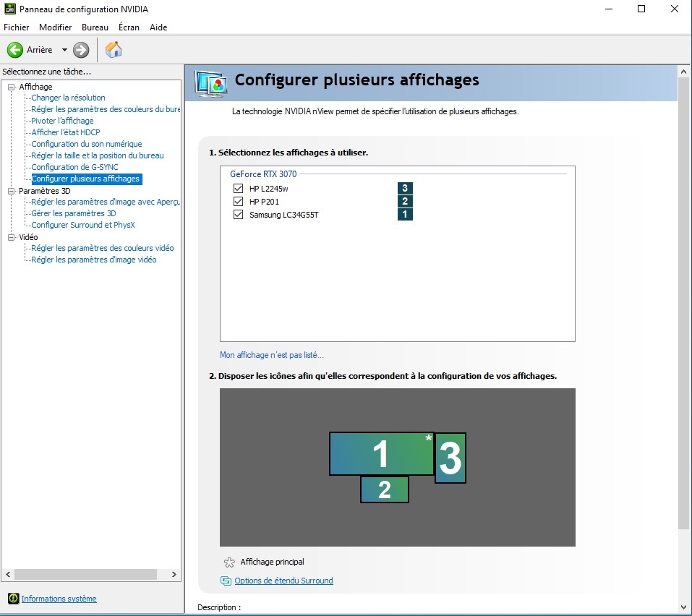This screenshot has height=616, width=692.
Task: Click the green Arrière back arrow icon
Action: (x=15, y=50)
